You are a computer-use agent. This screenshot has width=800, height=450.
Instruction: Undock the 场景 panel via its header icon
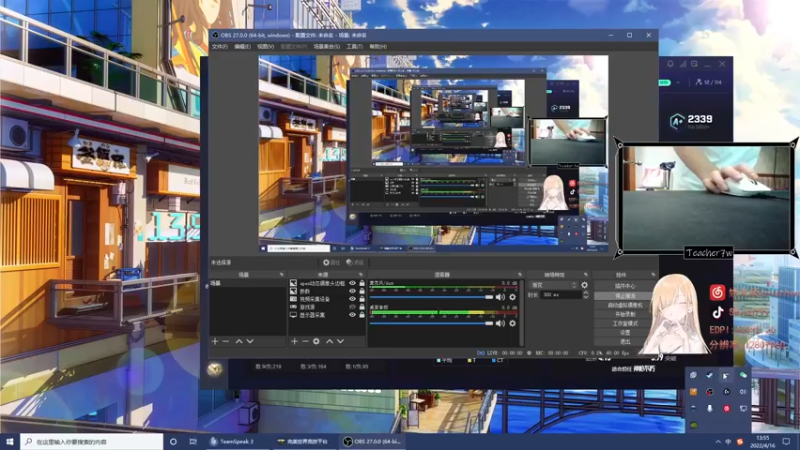tap(281, 274)
